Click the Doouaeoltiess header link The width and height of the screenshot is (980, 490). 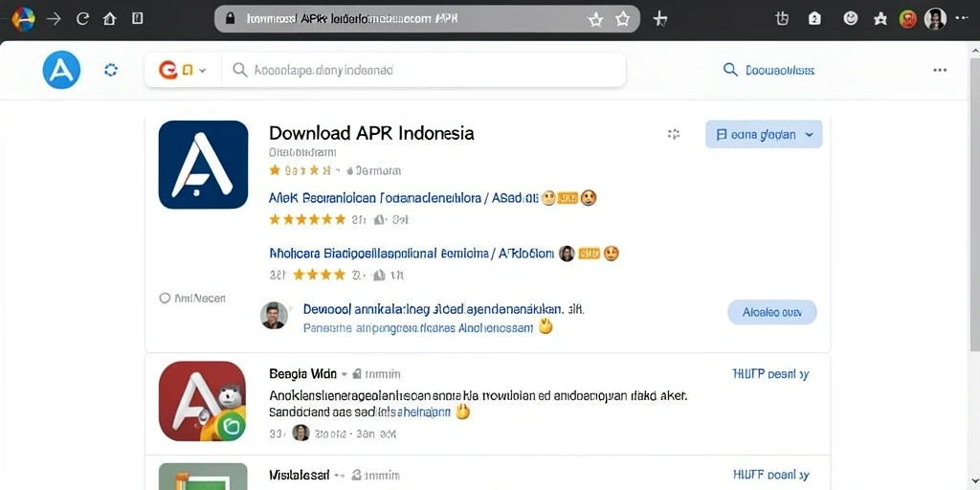(780, 70)
